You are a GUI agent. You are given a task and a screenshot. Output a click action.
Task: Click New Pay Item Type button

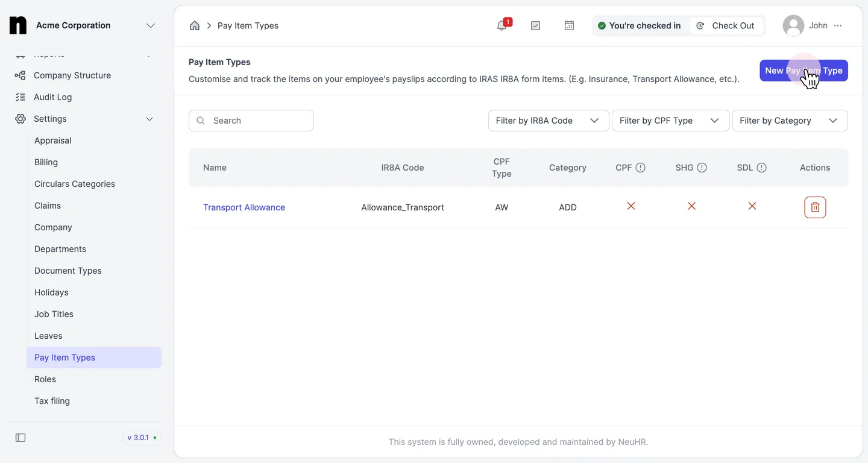pyautogui.click(x=804, y=71)
